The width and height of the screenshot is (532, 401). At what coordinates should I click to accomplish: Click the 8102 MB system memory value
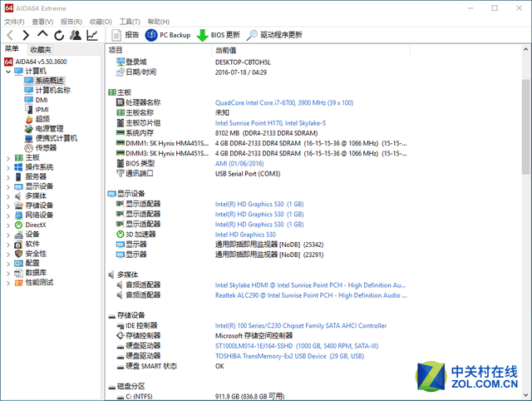266,133
